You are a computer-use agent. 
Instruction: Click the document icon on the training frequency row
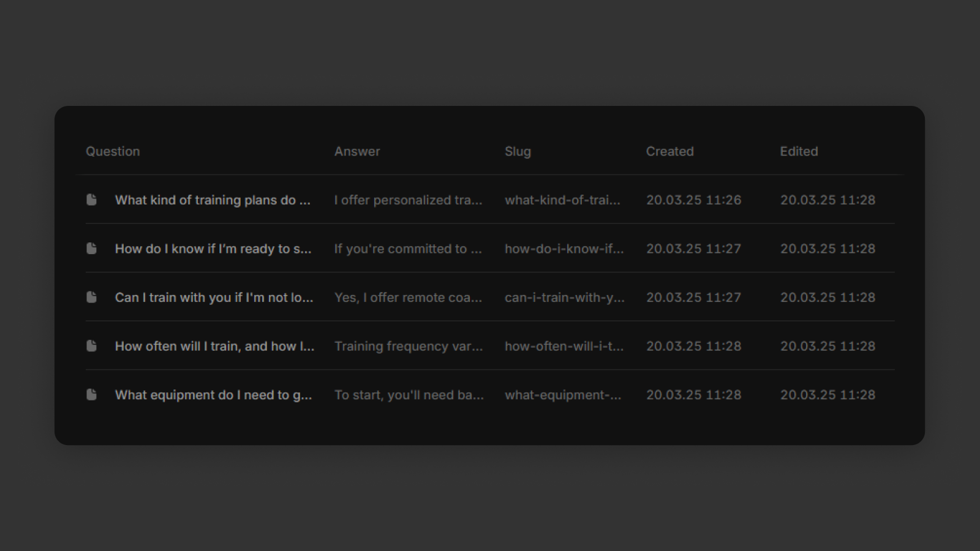[x=91, y=345]
